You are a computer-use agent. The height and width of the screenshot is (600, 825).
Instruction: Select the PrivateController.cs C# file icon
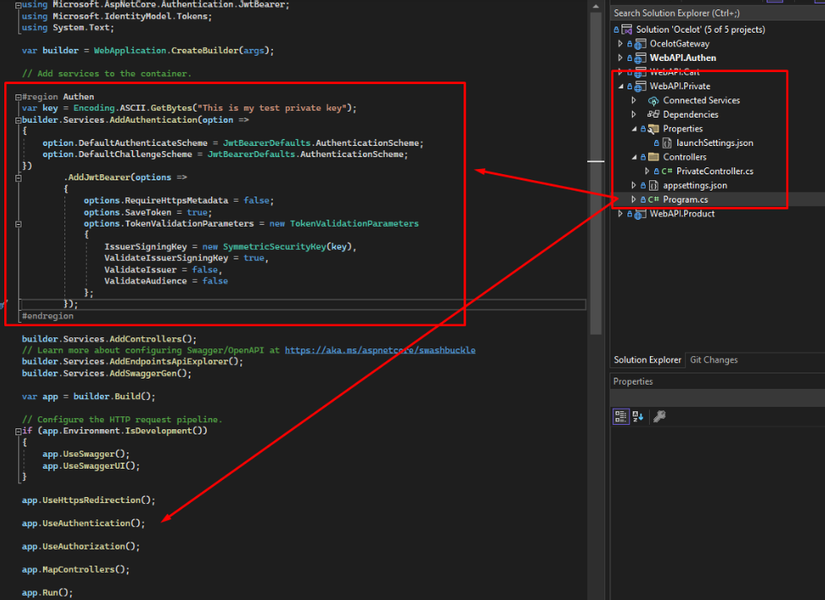[x=667, y=171]
